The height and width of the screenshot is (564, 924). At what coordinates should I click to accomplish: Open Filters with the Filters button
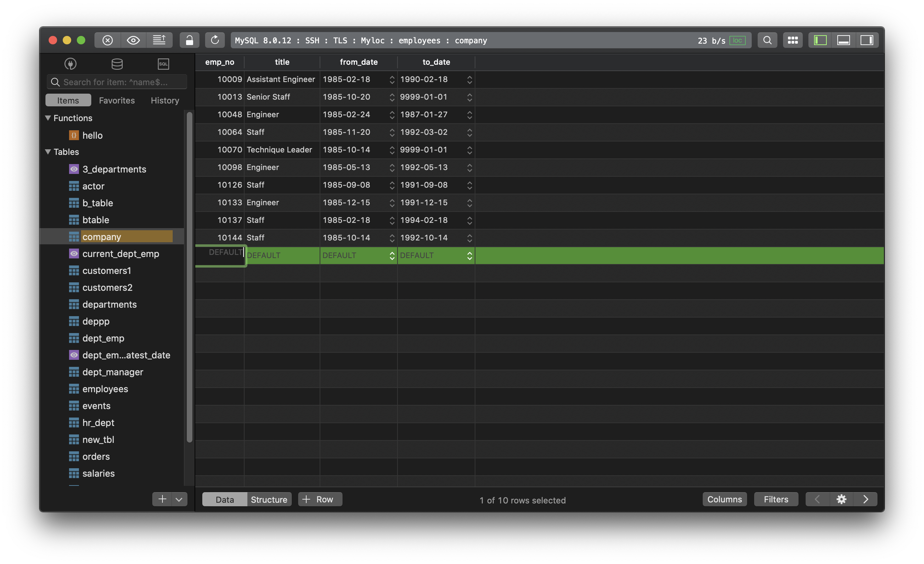[x=776, y=499]
